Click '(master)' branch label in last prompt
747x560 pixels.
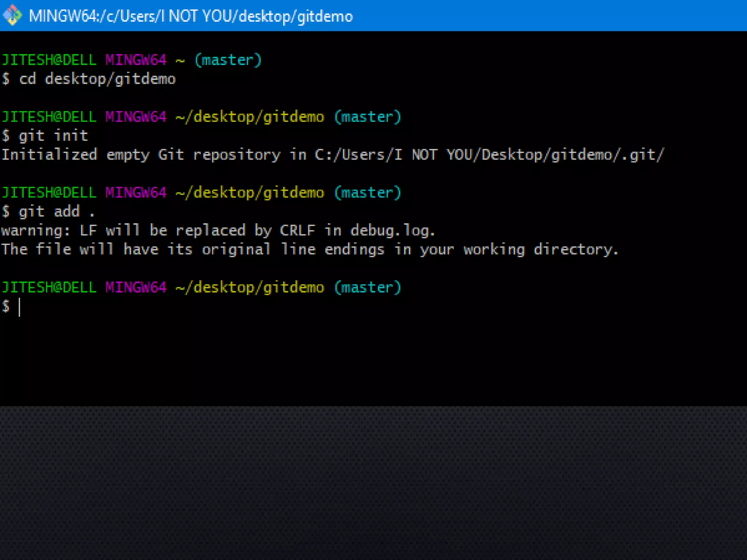(x=368, y=288)
